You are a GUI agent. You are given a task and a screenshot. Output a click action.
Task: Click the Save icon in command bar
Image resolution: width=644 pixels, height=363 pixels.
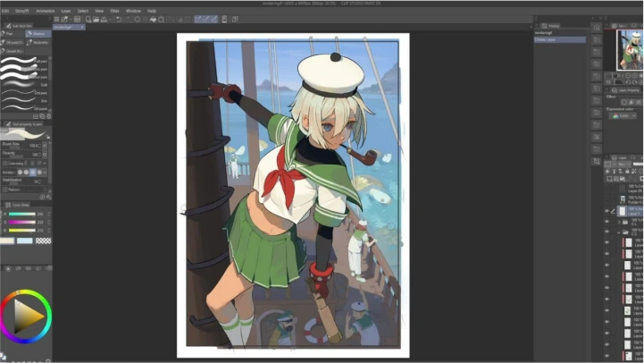point(104,20)
